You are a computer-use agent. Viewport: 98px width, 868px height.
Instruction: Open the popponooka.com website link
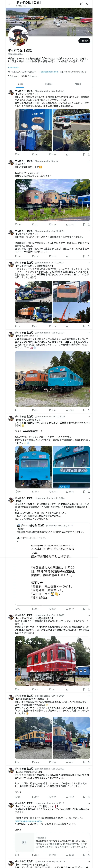point(49,72)
